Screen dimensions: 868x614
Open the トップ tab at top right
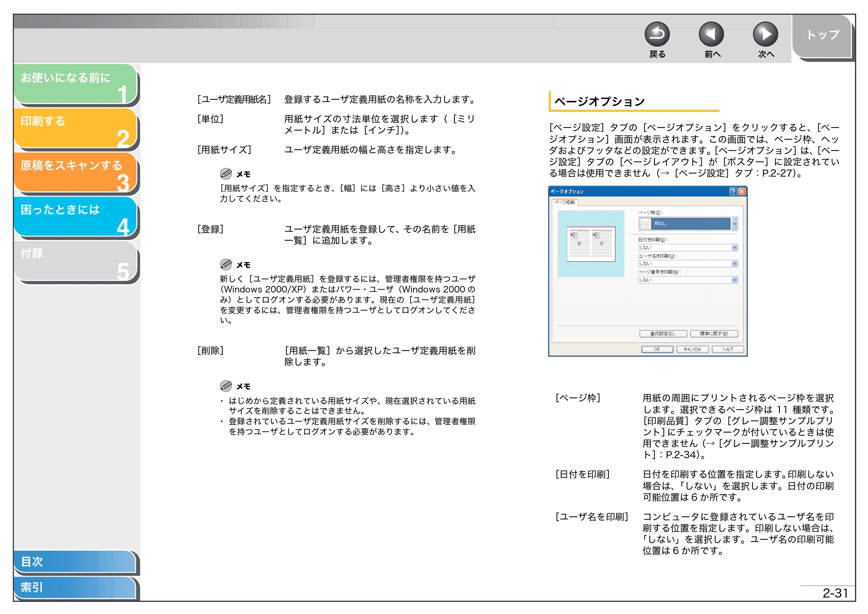[x=822, y=36]
